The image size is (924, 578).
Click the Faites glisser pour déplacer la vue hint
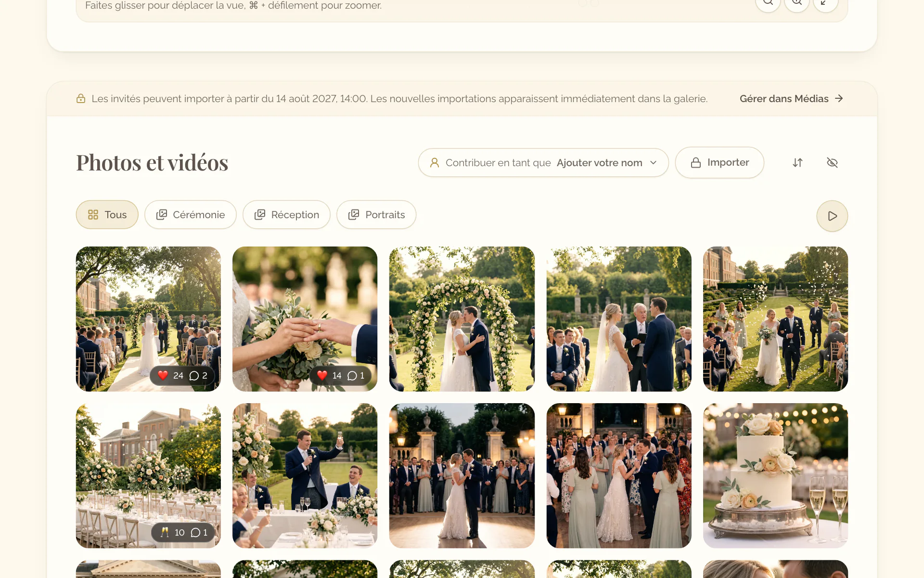233,6
